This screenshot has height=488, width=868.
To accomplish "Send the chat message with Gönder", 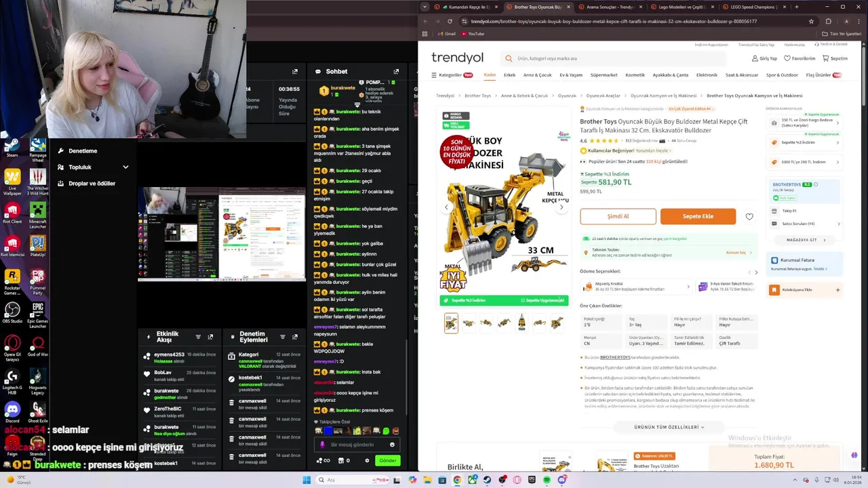I will click(388, 460).
